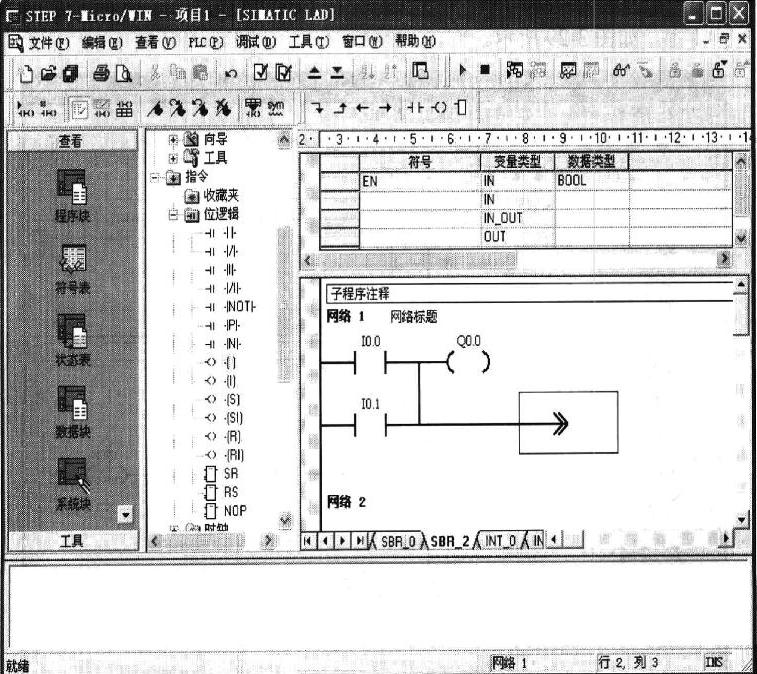Click the 工具 button below View bar
757x674 pixels.
pyautogui.click(x=72, y=541)
